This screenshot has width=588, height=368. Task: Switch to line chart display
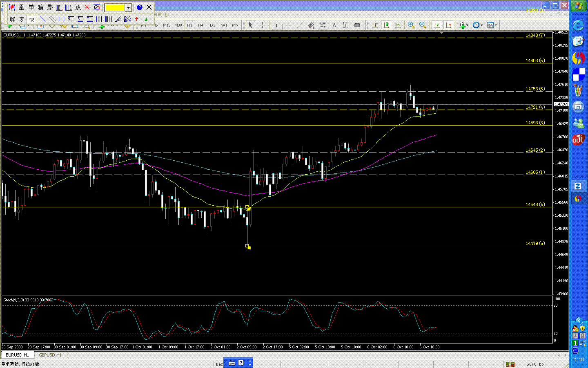(398, 25)
